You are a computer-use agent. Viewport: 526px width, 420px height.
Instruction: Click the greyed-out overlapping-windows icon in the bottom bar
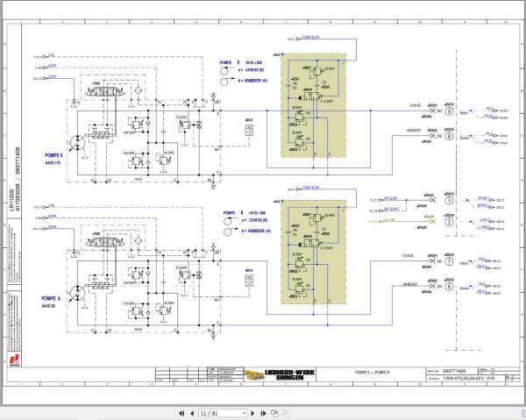286,413
